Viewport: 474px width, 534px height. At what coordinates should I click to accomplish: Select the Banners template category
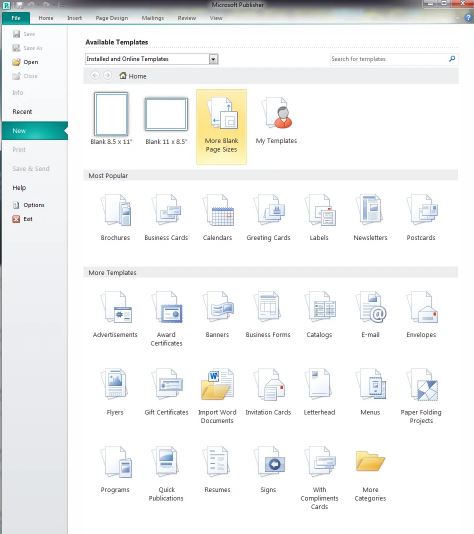pyautogui.click(x=217, y=314)
